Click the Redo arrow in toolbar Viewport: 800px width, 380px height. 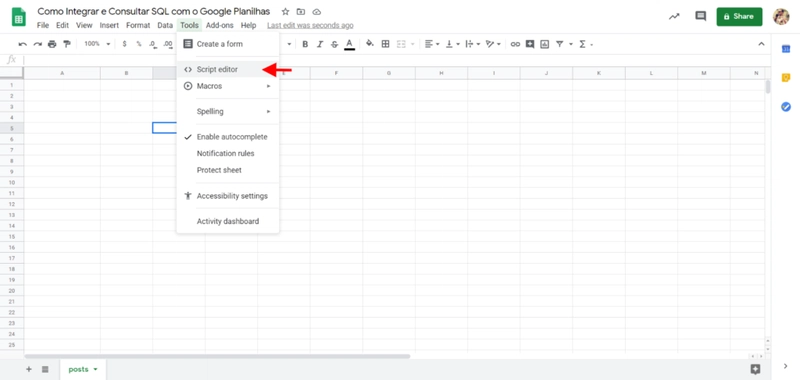(37, 44)
